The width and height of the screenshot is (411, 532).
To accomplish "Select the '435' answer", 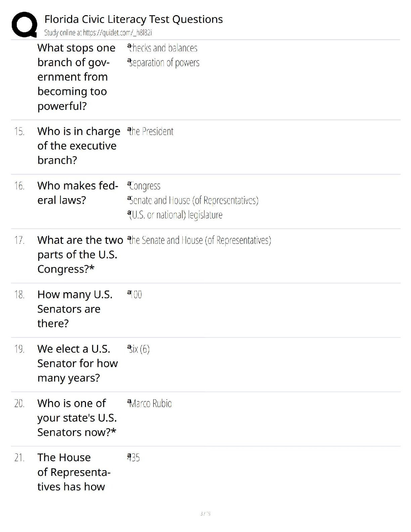I will coord(134,458).
